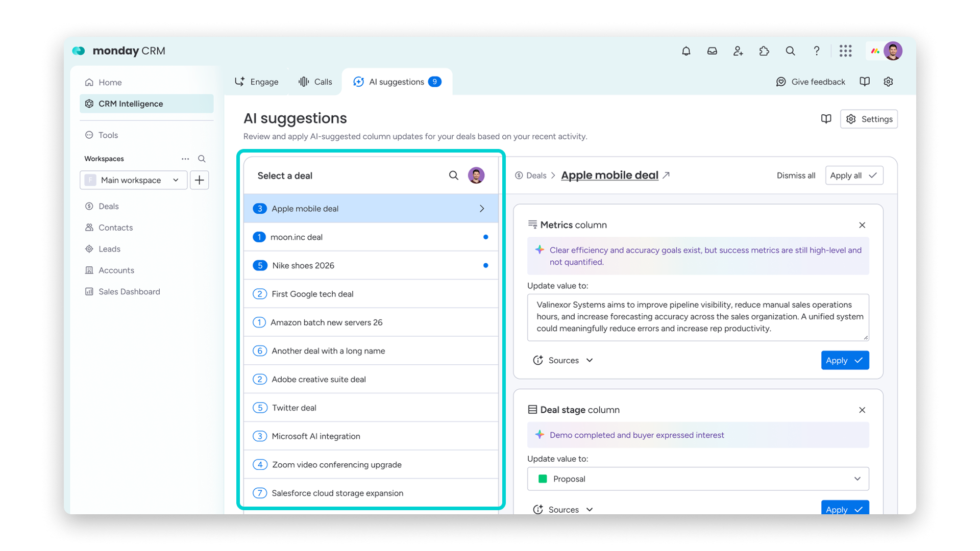Screen dimensions: 980x551
Task: Select the AI suggestions tab
Action: coord(397,82)
